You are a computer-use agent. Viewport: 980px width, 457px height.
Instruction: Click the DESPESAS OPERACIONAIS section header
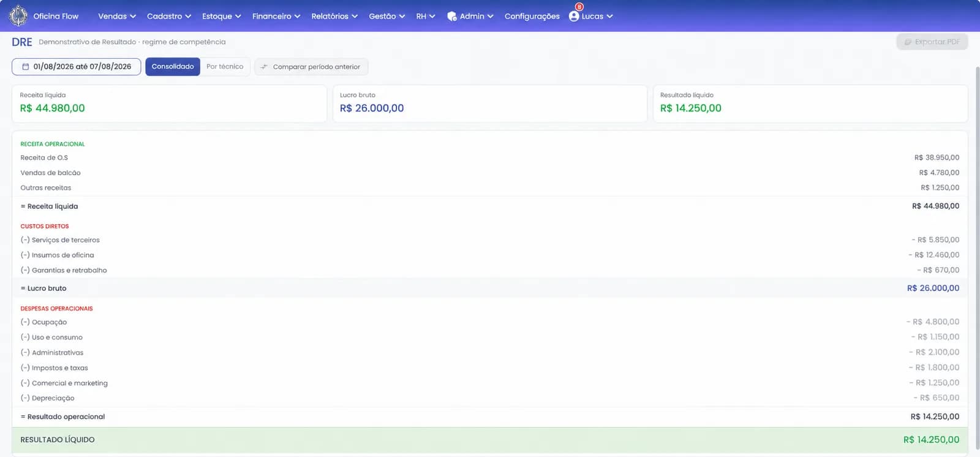(56, 308)
